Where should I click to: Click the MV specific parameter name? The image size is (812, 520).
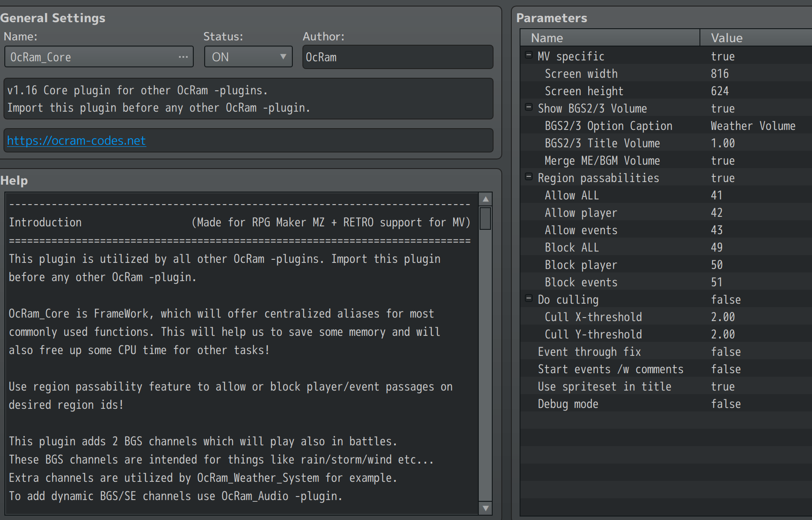(x=571, y=56)
